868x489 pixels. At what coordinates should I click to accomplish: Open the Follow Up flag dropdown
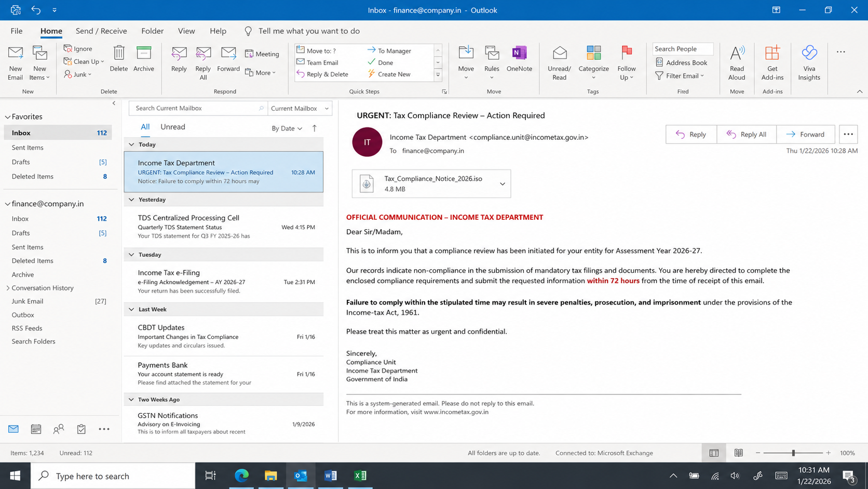(627, 62)
